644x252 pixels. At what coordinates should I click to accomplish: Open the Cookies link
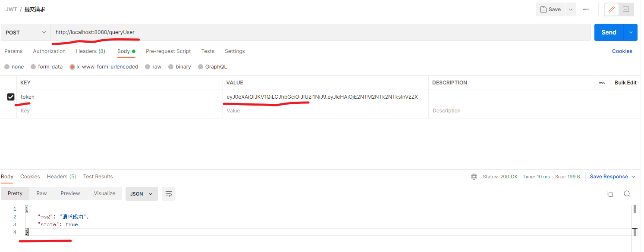(622, 51)
